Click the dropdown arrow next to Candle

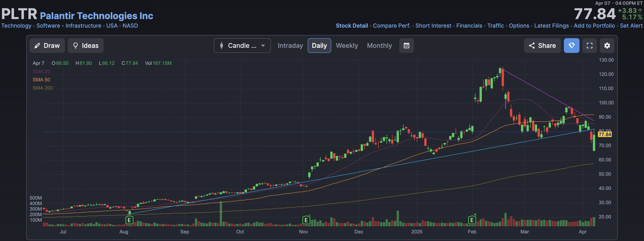click(x=263, y=46)
